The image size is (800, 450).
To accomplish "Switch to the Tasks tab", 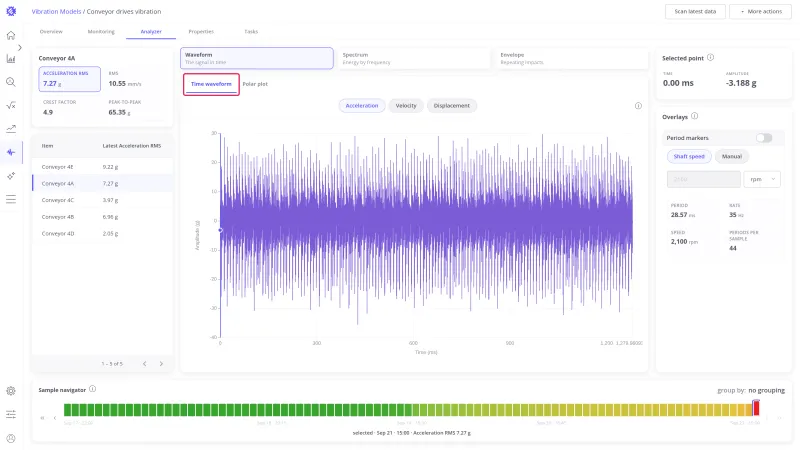I will coord(251,32).
